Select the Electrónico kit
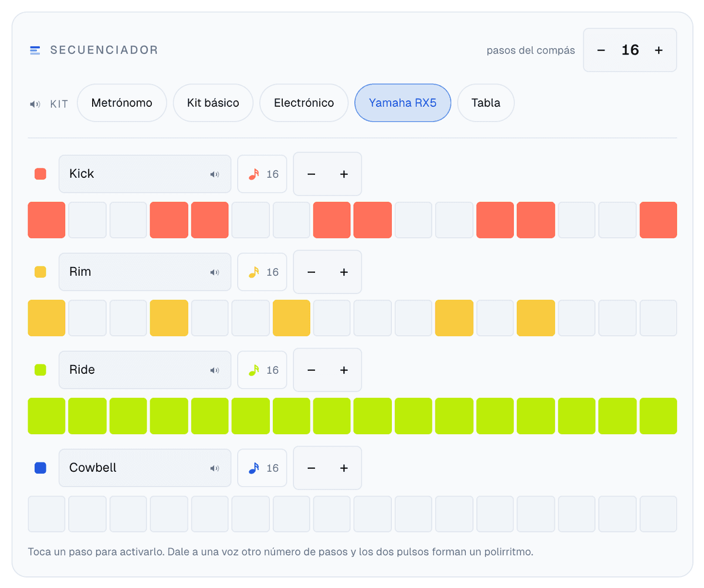The image size is (704, 588). [304, 103]
